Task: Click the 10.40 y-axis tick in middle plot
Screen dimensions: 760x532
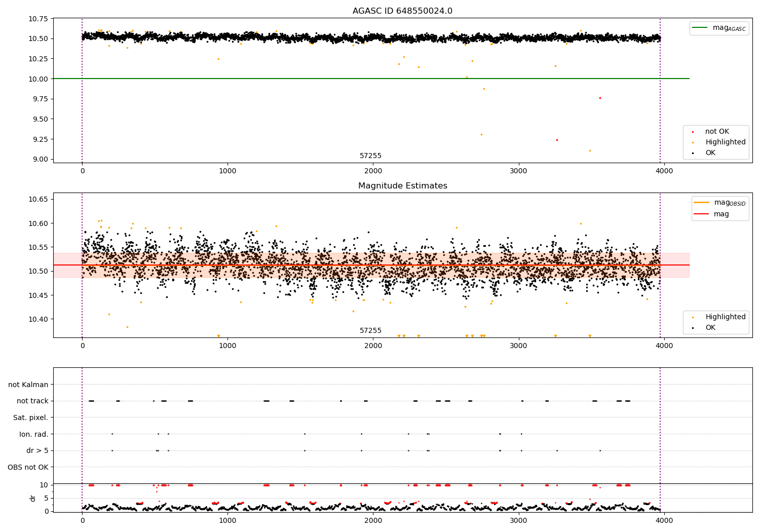Action: [38, 319]
